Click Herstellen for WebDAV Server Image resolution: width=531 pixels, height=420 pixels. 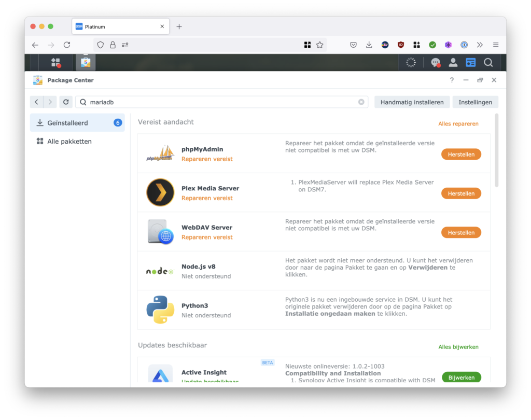[x=461, y=233]
